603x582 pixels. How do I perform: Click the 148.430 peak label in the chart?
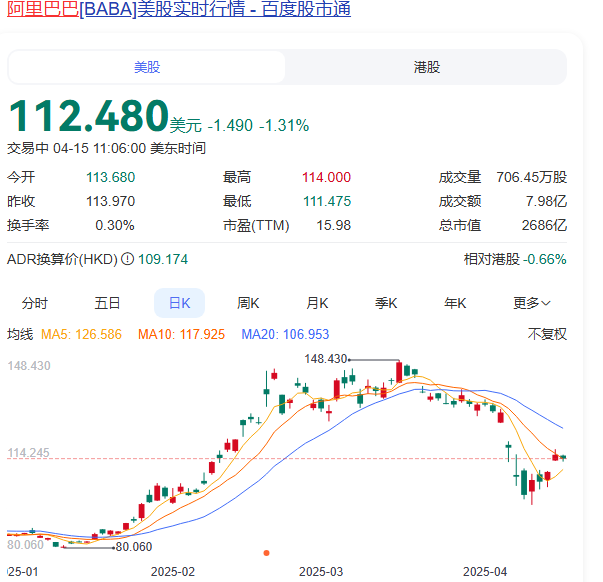326,359
